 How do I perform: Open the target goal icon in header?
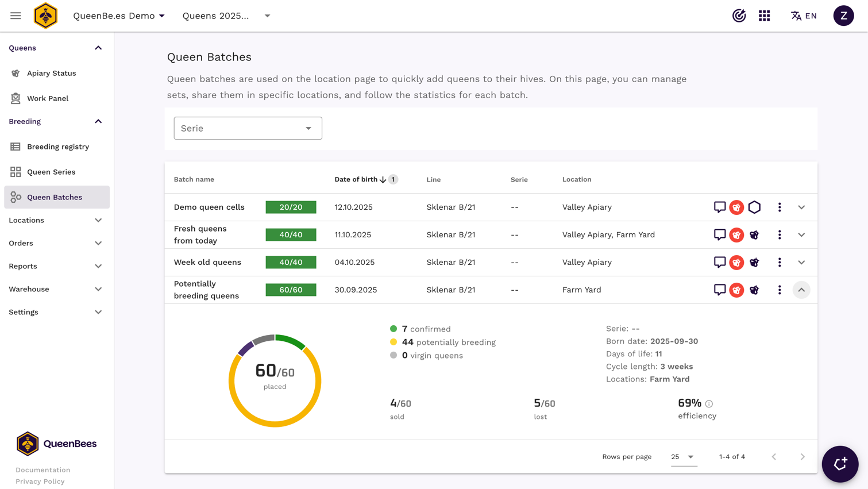(739, 16)
